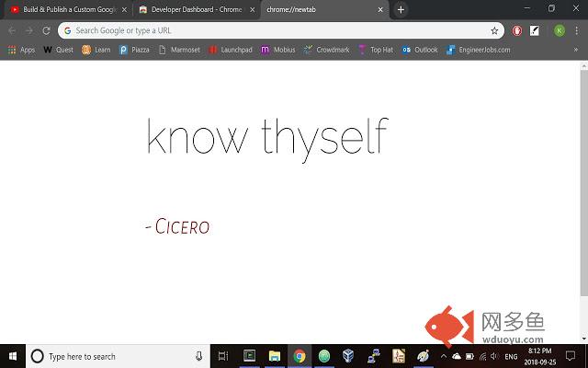
Task: Open Chrome's three-dot menu
Action: click(576, 30)
